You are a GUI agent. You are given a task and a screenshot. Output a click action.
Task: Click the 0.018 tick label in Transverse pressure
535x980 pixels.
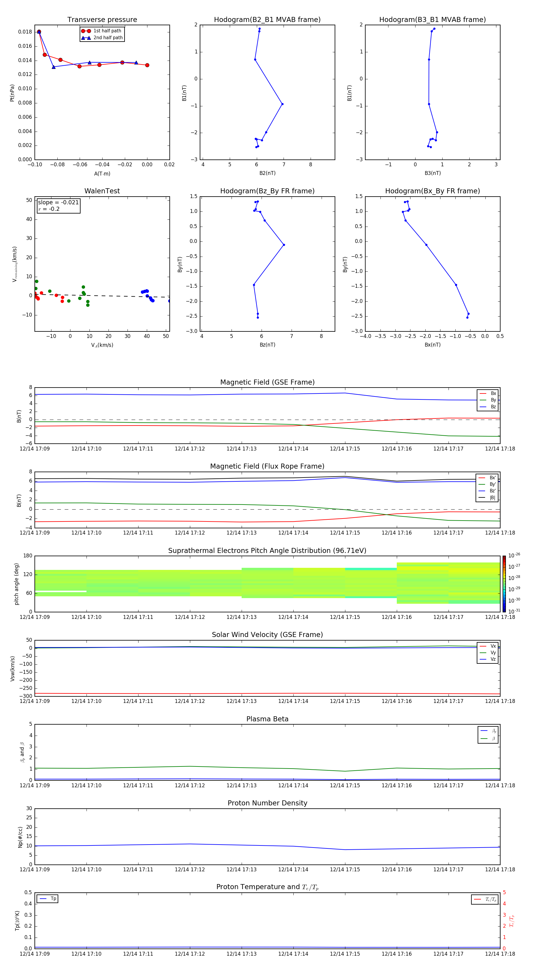click(x=25, y=32)
